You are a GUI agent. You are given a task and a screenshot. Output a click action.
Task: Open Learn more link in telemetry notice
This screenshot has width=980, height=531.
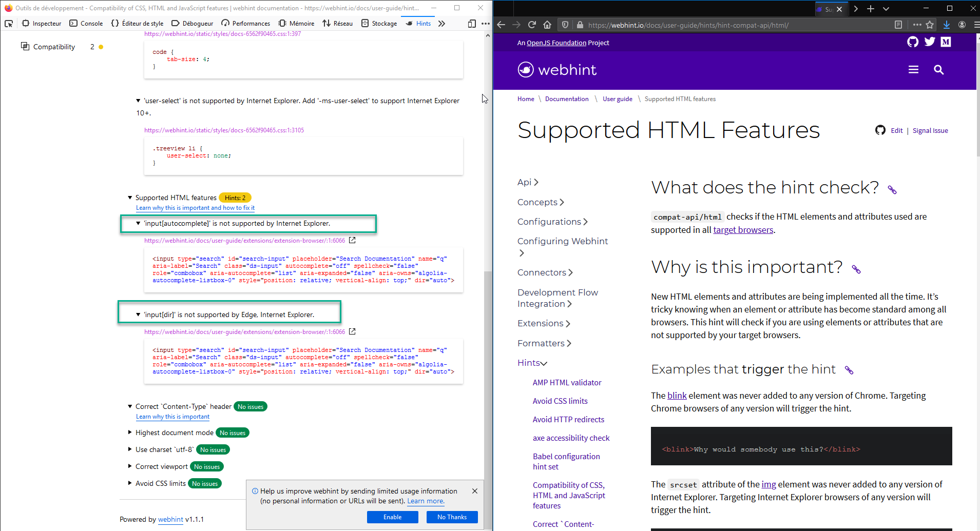pos(426,501)
